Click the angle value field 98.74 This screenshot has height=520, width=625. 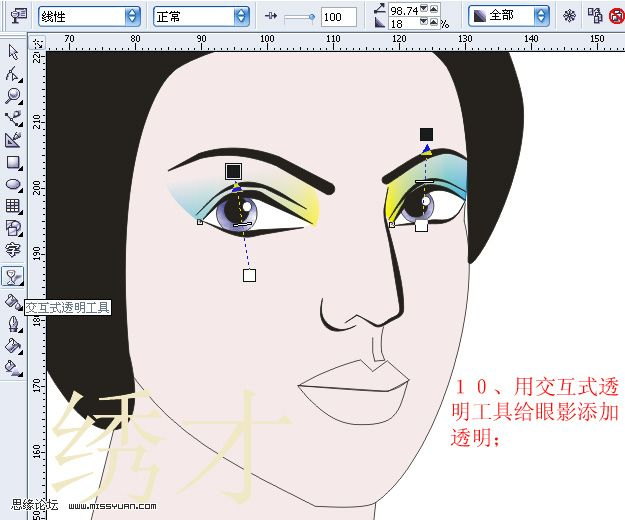click(x=404, y=10)
